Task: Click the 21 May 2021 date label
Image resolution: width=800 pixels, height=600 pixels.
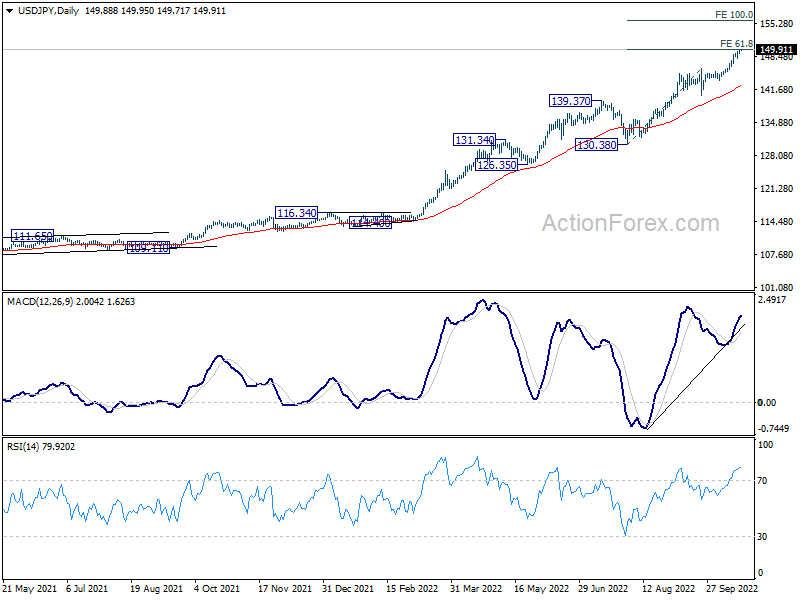Action: pos(30,589)
